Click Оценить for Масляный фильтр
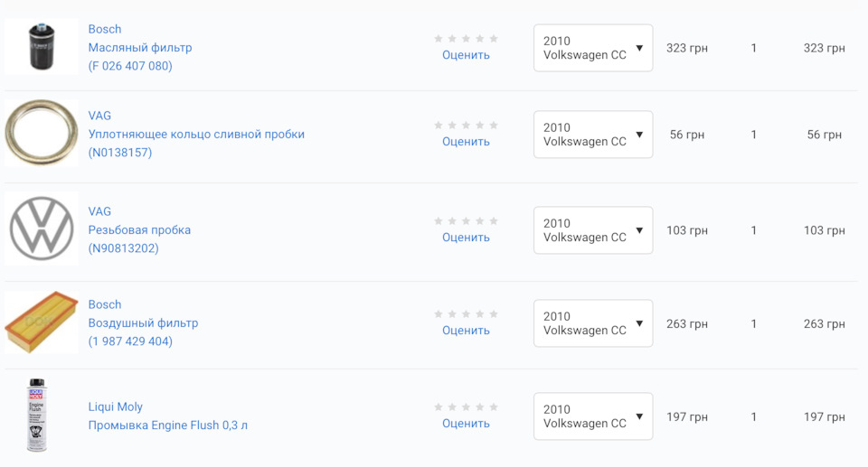The image size is (868, 467). (466, 55)
